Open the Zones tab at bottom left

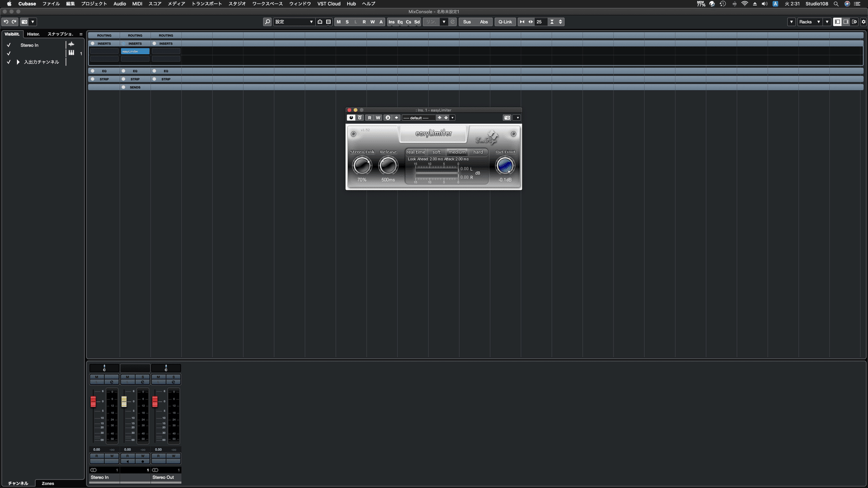pyautogui.click(x=48, y=483)
